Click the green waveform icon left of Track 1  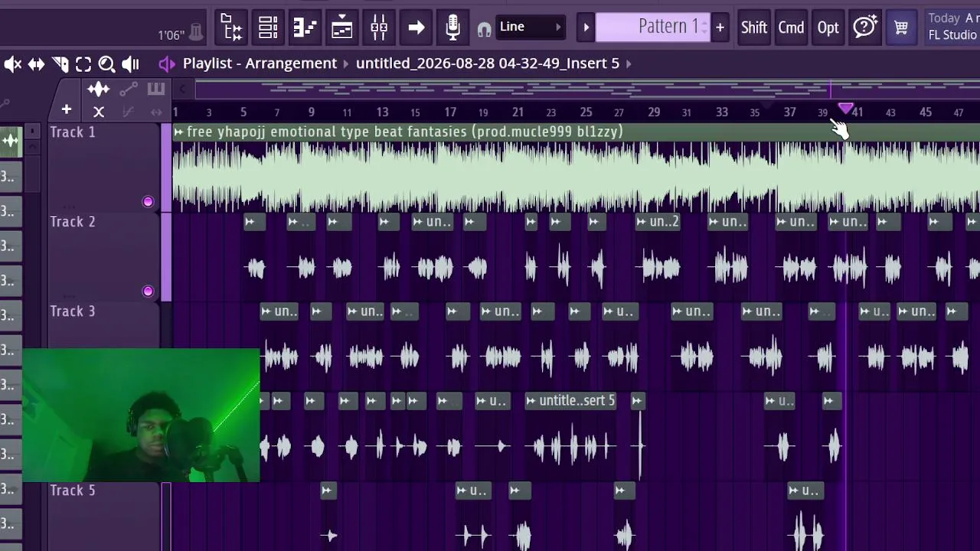tap(11, 140)
